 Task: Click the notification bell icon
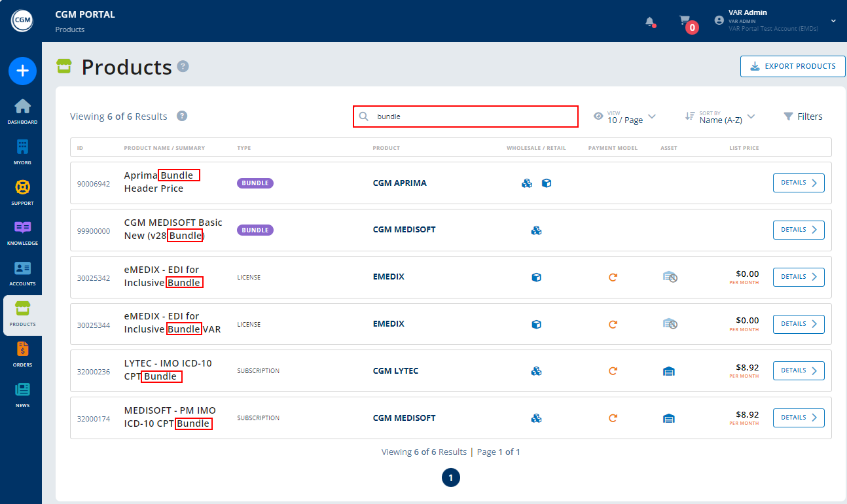coord(649,22)
